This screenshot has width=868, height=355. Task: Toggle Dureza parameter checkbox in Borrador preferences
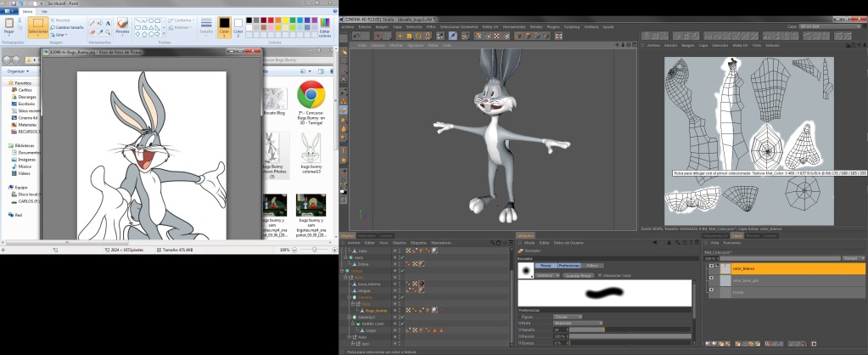point(520,343)
